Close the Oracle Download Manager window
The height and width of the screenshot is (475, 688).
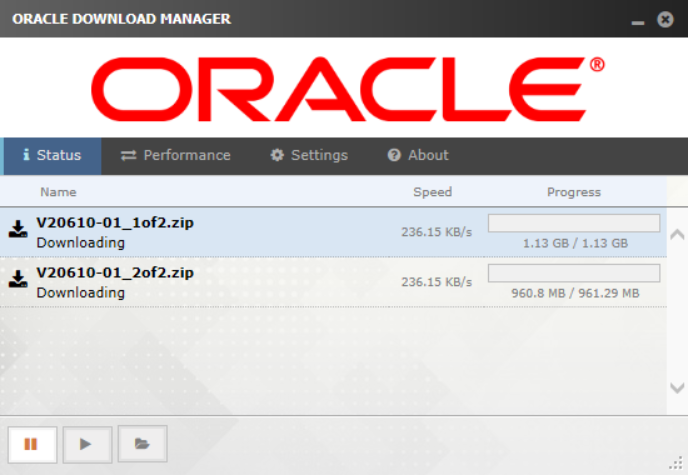[x=665, y=19]
